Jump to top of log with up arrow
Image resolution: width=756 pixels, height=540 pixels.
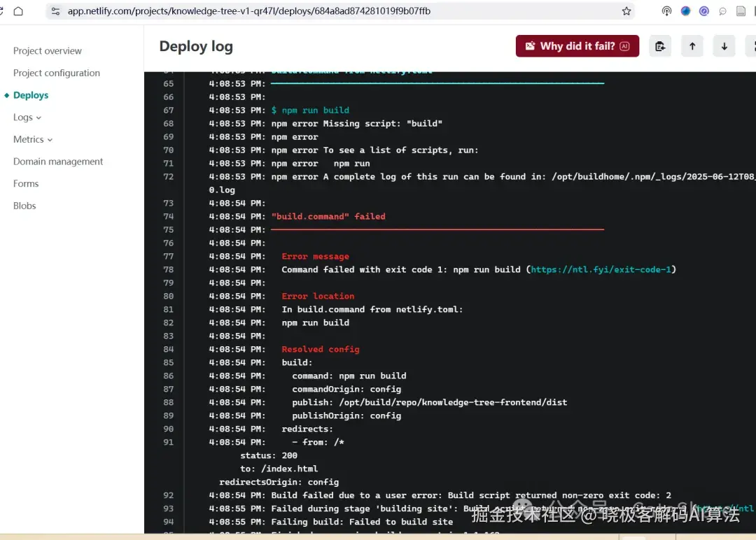(x=692, y=46)
